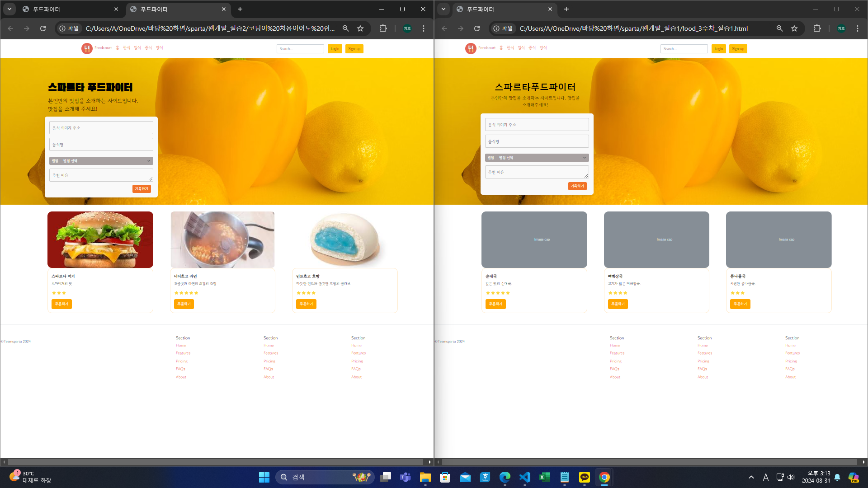The width and height of the screenshot is (868, 488).
Task: Open Excel from the taskbar
Action: click(x=545, y=477)
